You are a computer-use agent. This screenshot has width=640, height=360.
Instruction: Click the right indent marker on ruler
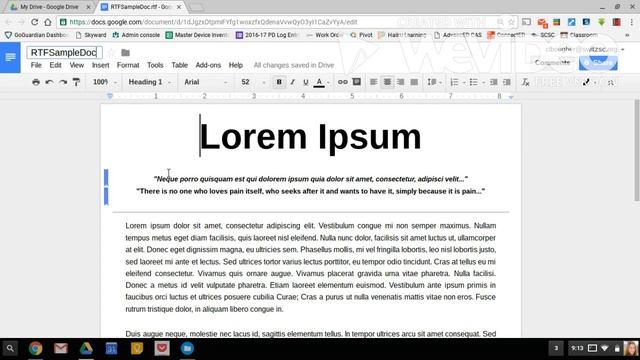point(511,97)
